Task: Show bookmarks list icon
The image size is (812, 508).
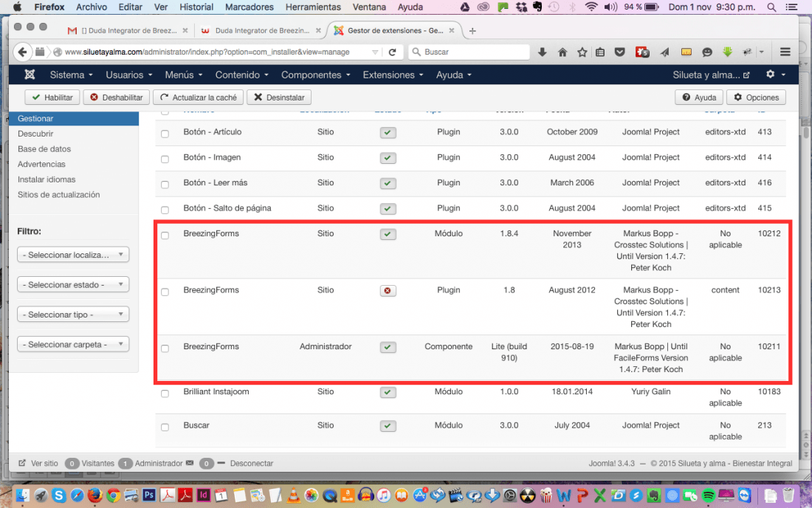Action: click(x=600, y=52)
